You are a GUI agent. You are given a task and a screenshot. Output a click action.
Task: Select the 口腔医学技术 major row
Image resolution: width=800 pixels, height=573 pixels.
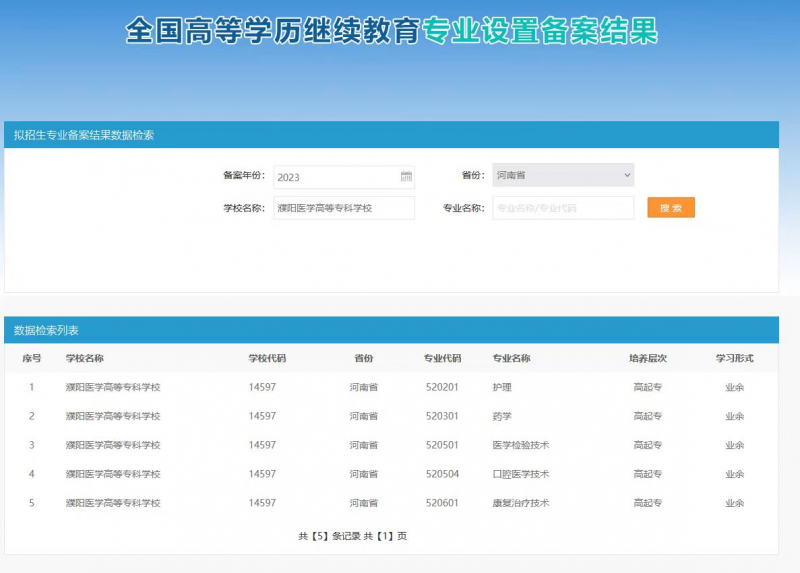(x=520, y=474)
